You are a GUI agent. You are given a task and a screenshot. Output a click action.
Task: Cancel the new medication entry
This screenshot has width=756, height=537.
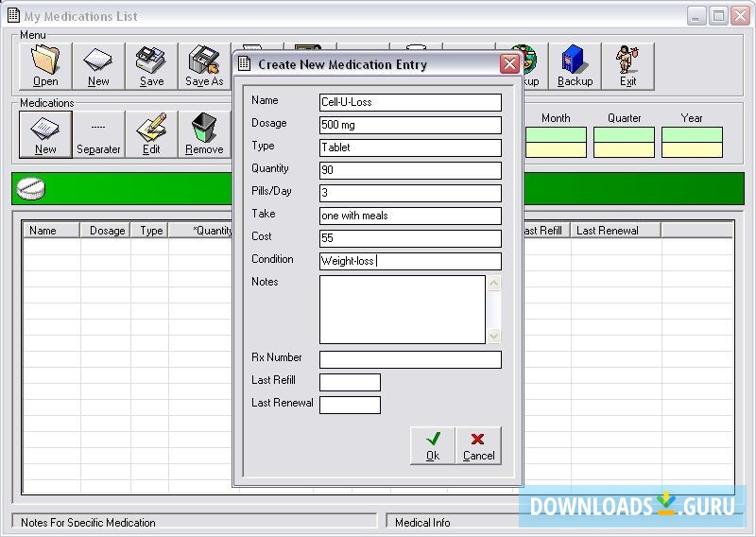(478, 445)
